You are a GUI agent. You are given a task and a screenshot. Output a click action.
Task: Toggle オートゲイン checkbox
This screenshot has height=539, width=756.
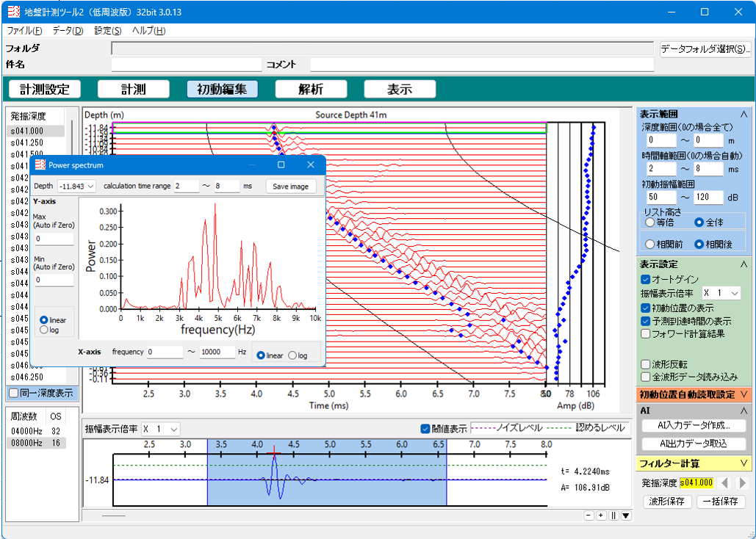(646, 279)
